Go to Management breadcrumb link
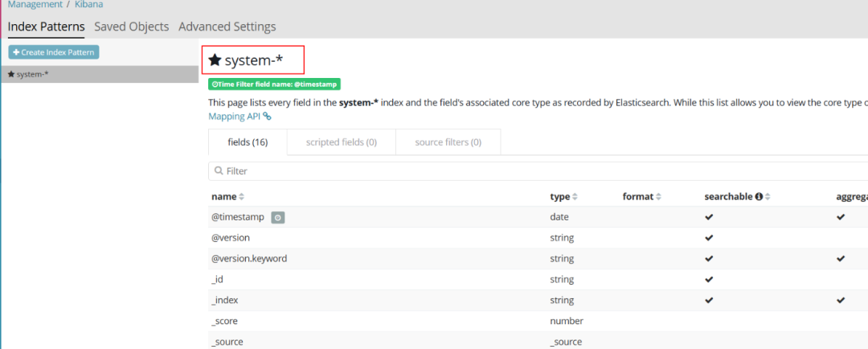Image resolution: width=868 pixels, height=349 pixels. 35,5
